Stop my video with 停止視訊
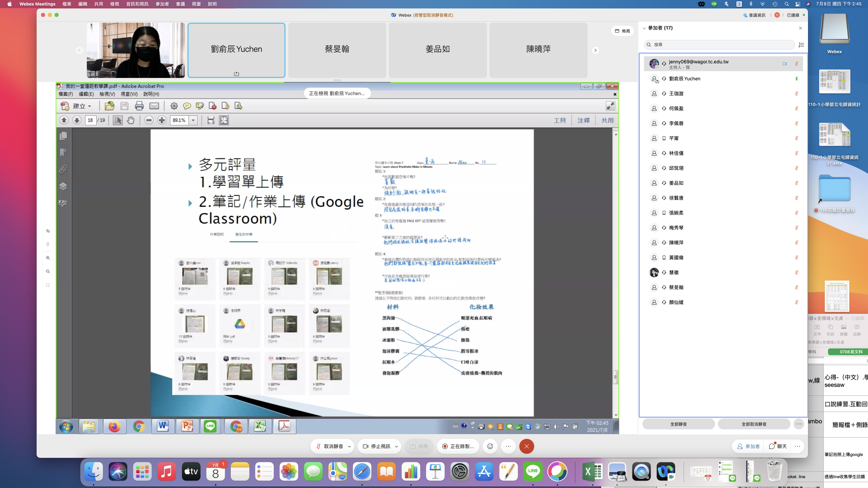The width and height of the screenshot is (868, 488). (377, 446)
